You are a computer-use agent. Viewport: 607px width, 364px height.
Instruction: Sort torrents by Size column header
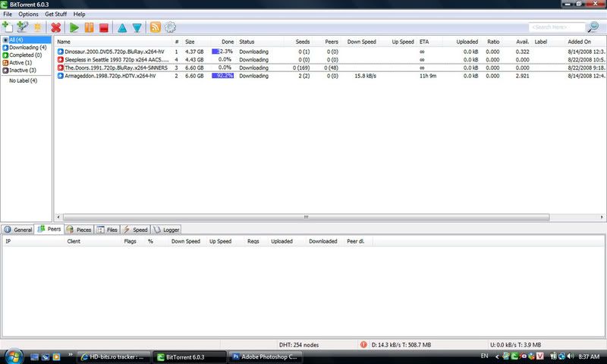pos(190,42)
